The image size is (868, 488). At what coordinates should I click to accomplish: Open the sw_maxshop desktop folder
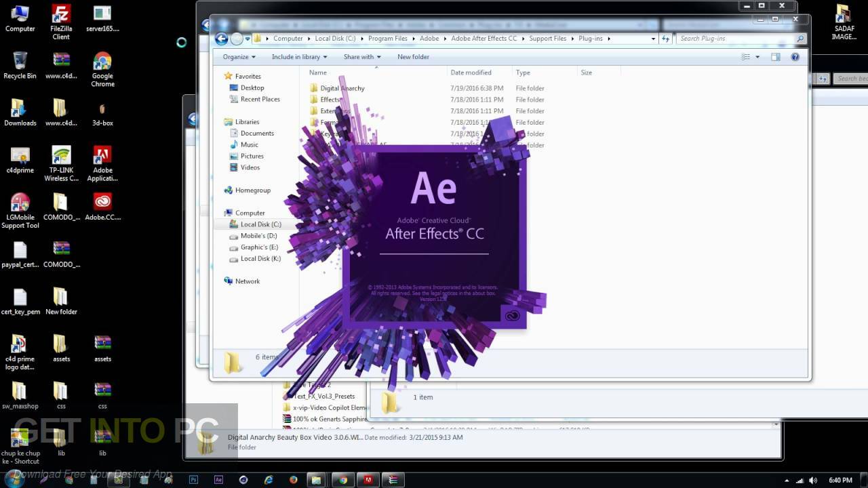pyautogui.click(x=20, y=396)
